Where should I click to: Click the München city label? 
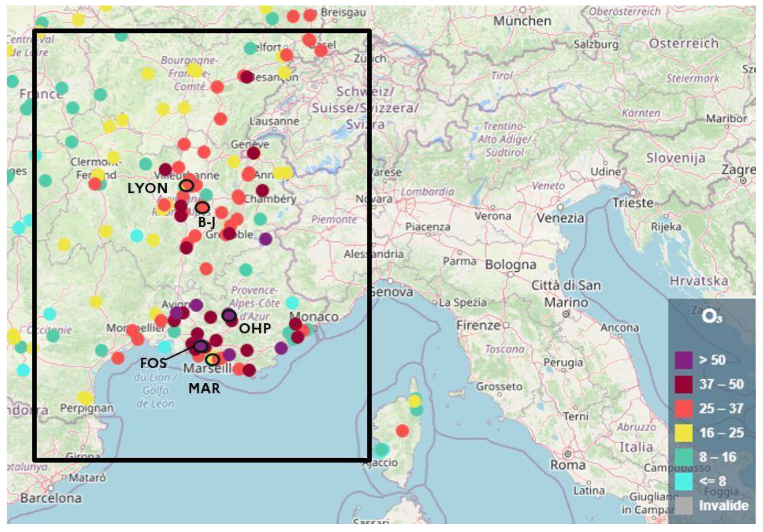coord(522,21)
